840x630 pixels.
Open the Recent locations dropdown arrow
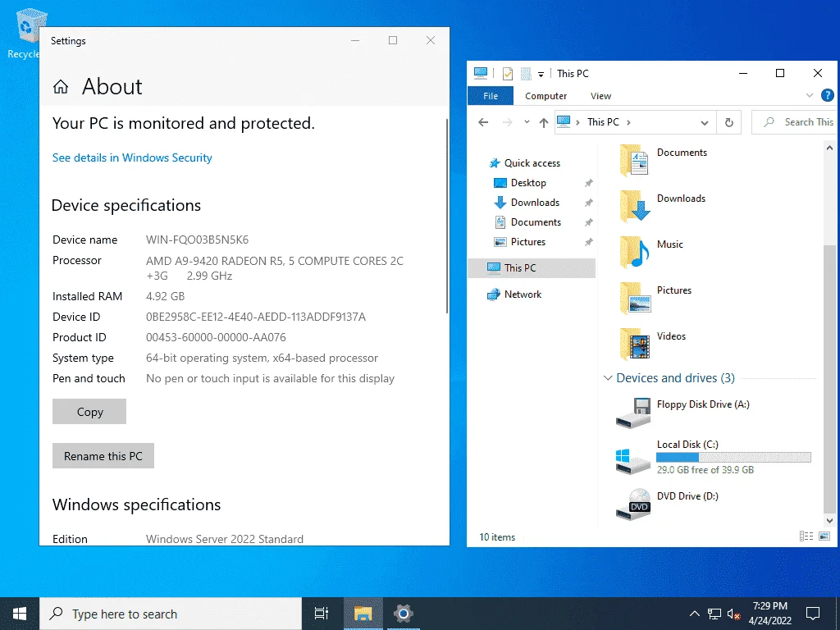pyautogui.click(x=527, y=122)
